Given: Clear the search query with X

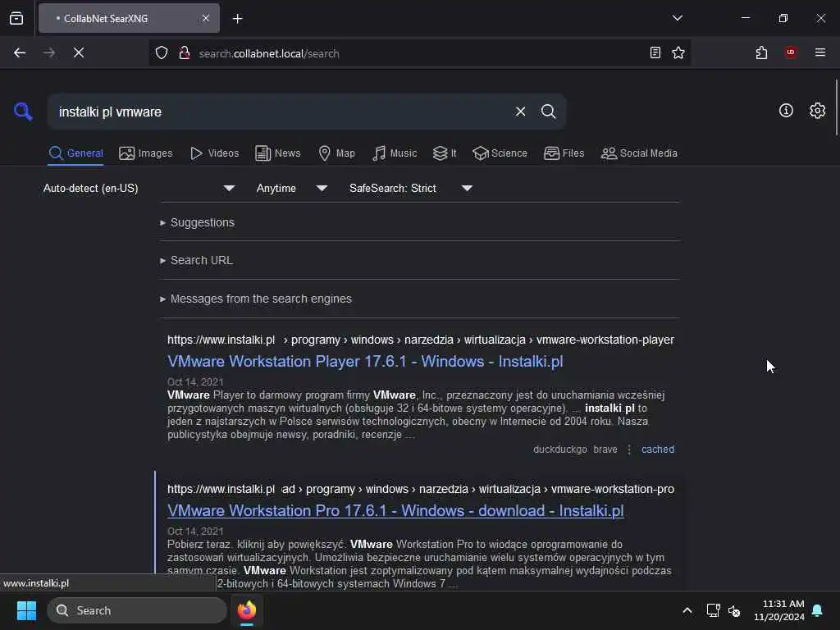Looking at the screenshot, I should [x=520, y=112].
